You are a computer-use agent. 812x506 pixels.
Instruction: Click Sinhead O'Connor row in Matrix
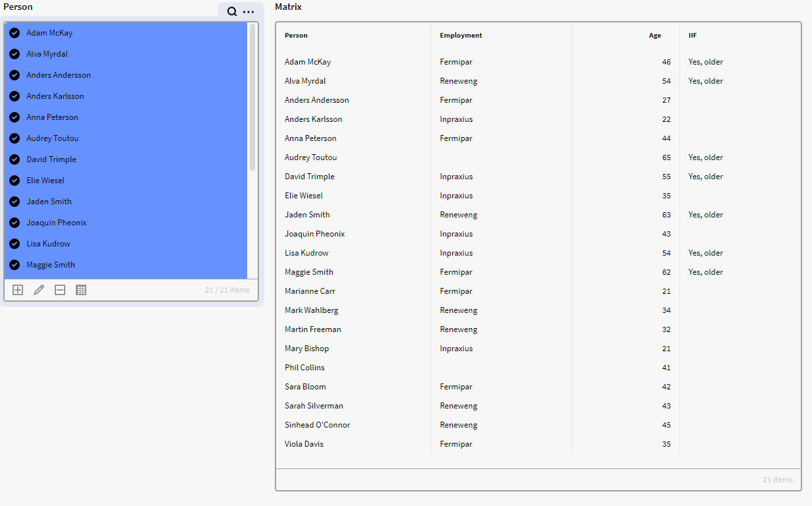pos(317,425)
